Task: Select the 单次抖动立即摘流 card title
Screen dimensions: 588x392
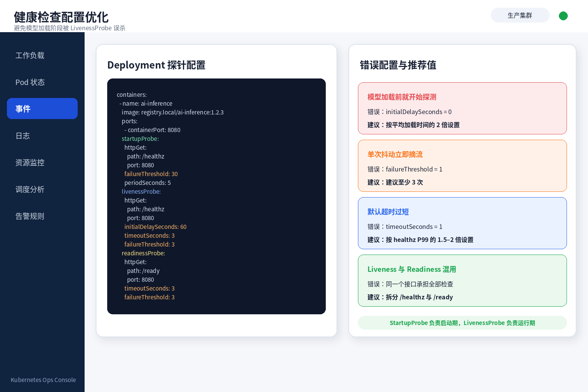Action: 395,154
